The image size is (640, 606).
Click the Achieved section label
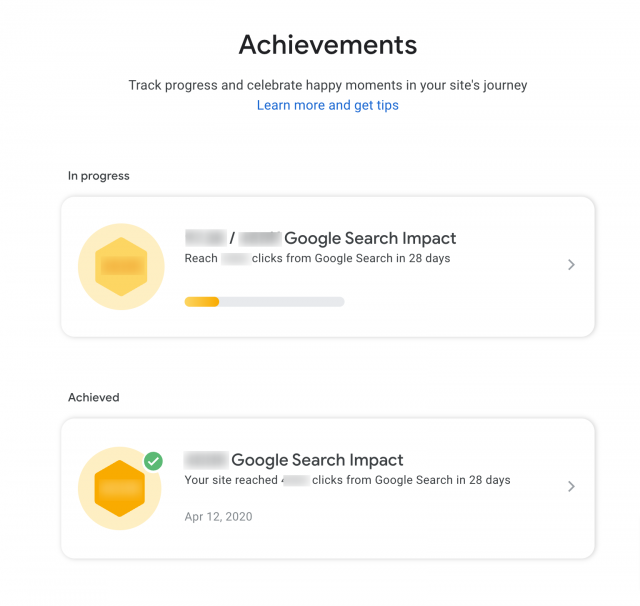(94, 398)
